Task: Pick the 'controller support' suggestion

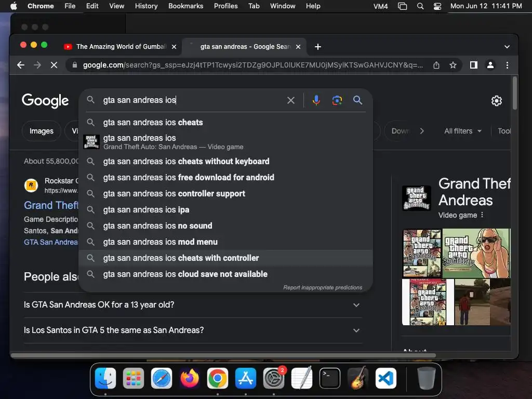Action: coord(225,194)
